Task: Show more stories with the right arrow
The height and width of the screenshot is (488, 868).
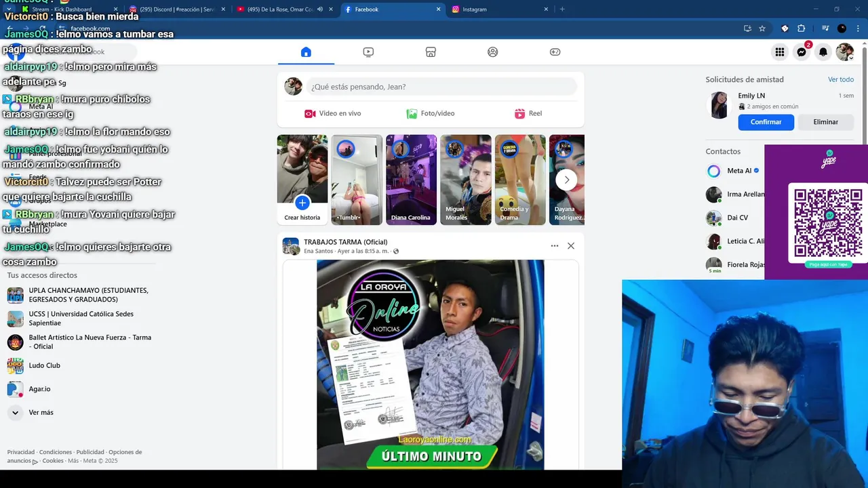Action: (x=566, y=180)
